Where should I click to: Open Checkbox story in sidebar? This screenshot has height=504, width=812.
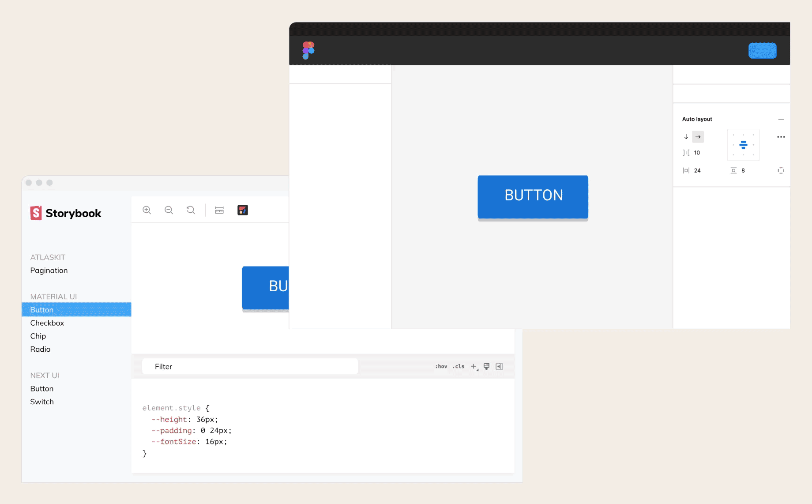pos(47,323)
